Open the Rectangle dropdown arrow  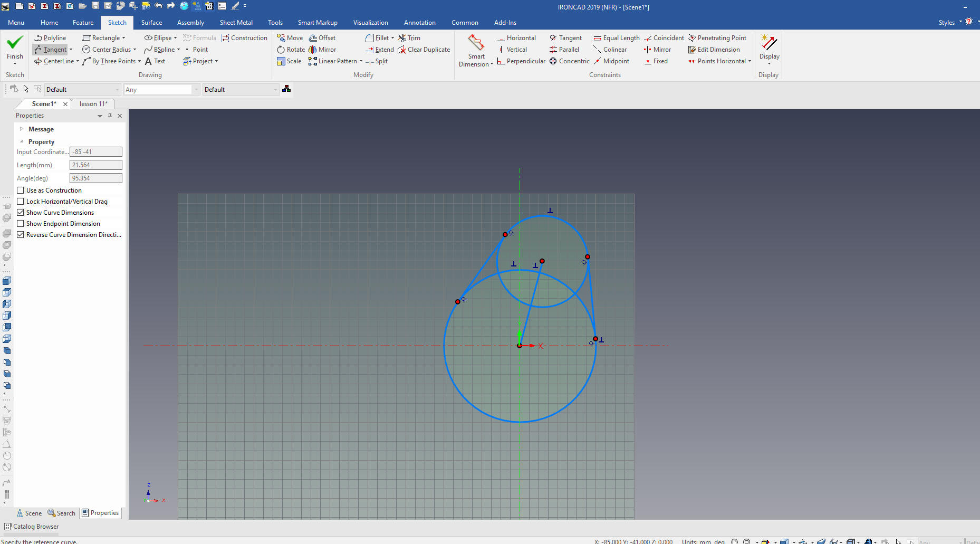tap(124, 38)
